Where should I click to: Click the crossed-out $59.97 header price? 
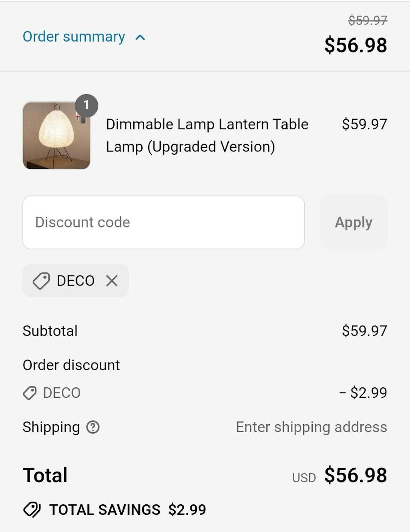(368, 20)
